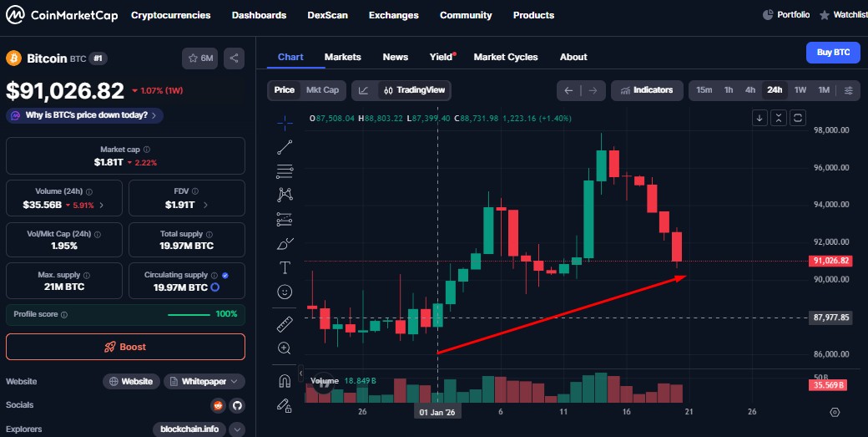This screenshot has height=437, width=868.
Task: Open the CoinMarketCap home logo
Action: (x=62, y=15)
